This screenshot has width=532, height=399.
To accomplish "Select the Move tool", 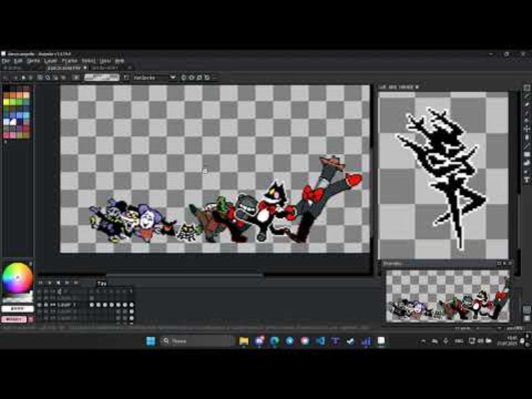I will pos(527,129).
